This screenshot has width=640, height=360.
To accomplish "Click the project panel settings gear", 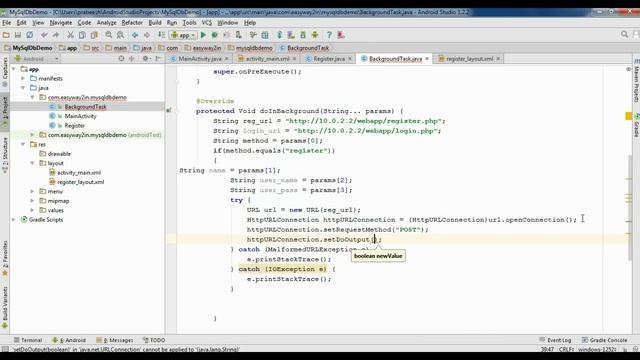I will click(x=146, y=59).
